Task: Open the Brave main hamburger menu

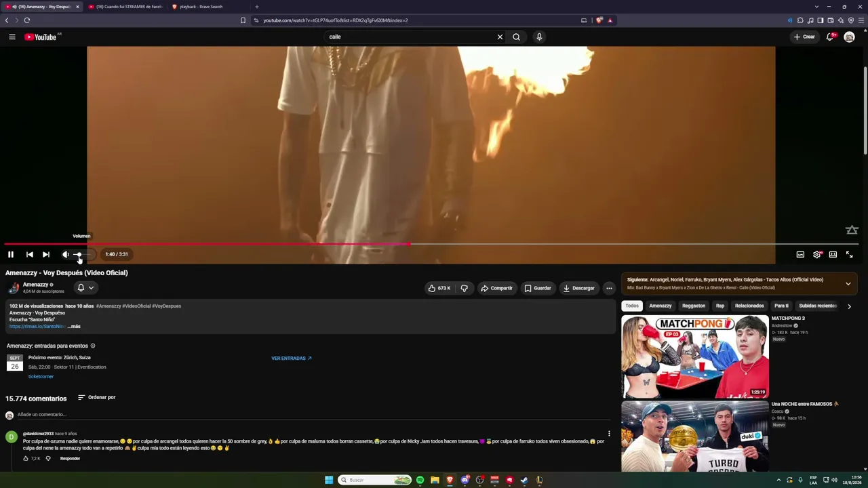Action: tap(861, 20)
